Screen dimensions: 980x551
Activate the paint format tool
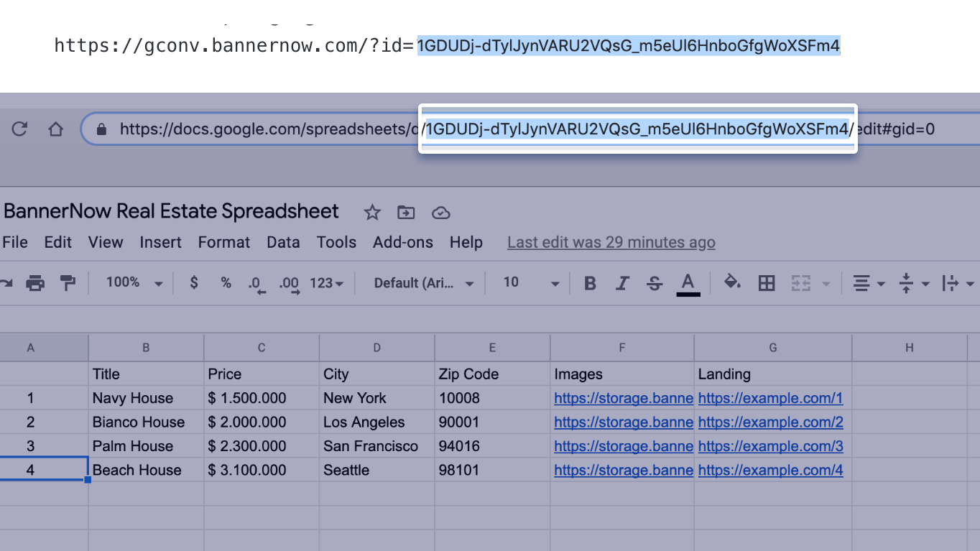pos(68,283)
